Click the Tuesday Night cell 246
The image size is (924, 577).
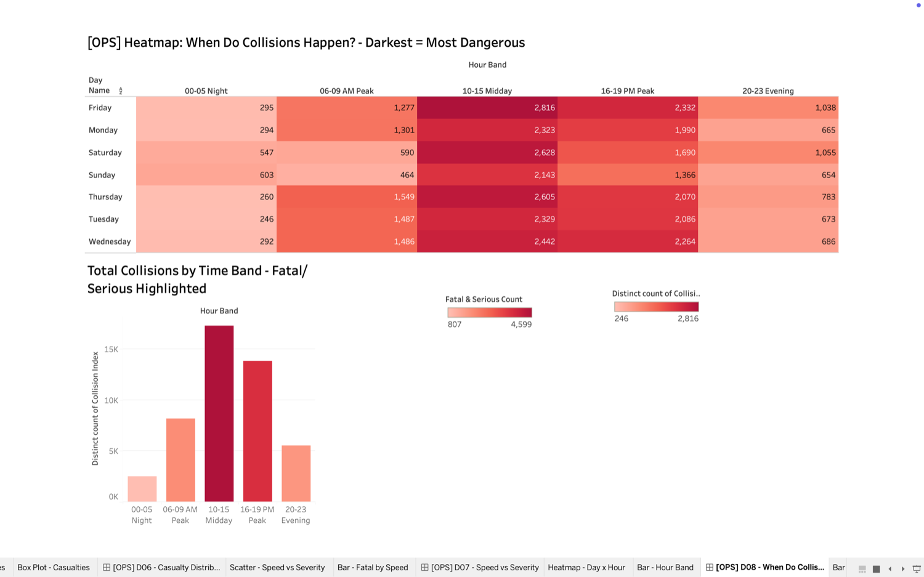tap(206, 219)
